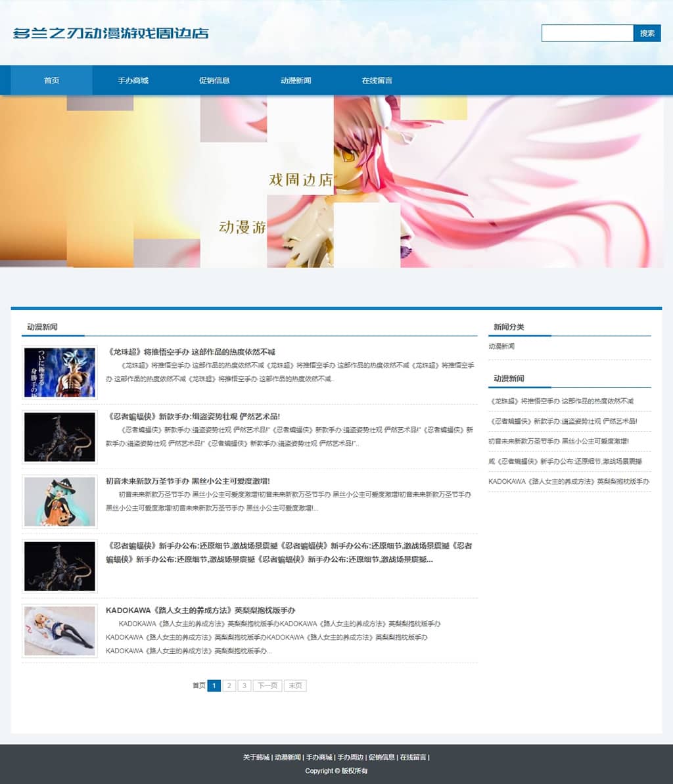Image resolution: width=673 pixels, height=784 pixels.
Task: Open article title 《龙珠超》将推悟空手办 in main list
Action: coord(191,352)
